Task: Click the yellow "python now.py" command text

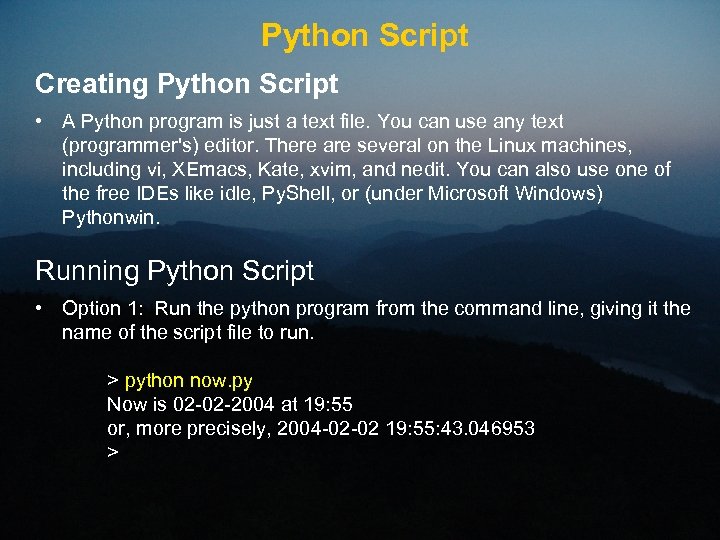Action: [188, 380]
